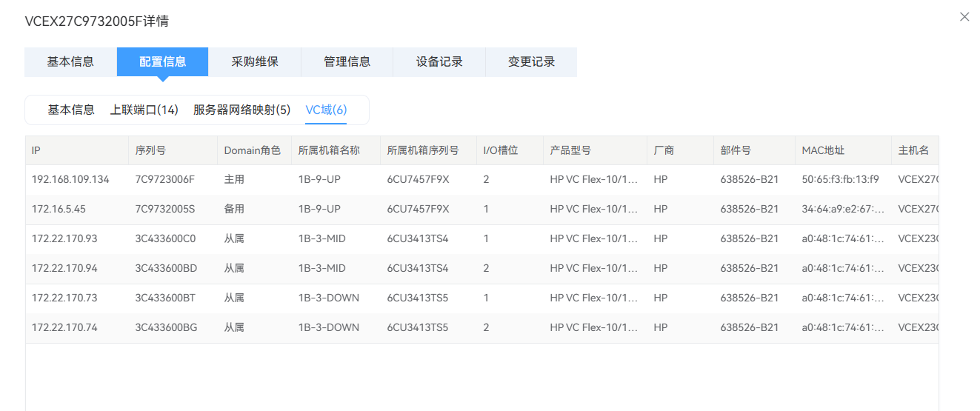Click the I/O槽位 column header
980x411 pixels.
(510, 150)
